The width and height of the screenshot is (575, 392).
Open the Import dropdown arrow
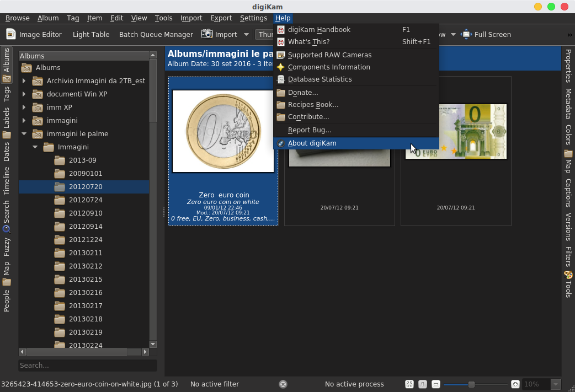click(247, 34)
